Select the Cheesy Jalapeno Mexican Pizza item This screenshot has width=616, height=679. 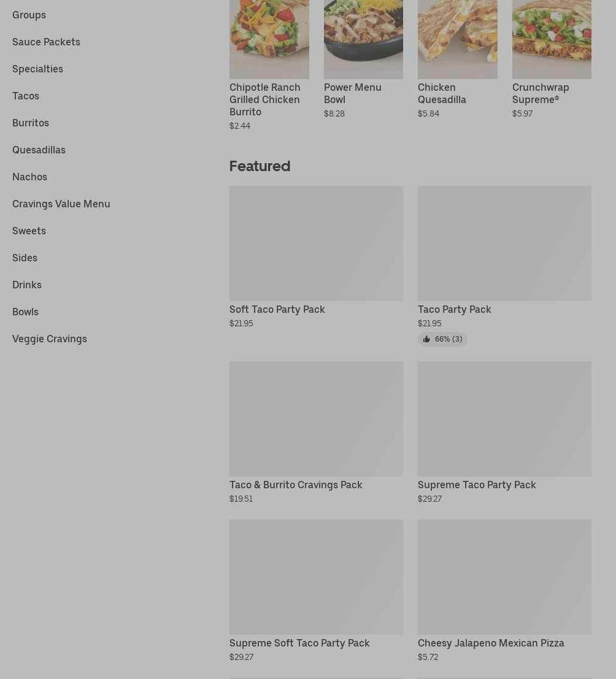[505, 591]
